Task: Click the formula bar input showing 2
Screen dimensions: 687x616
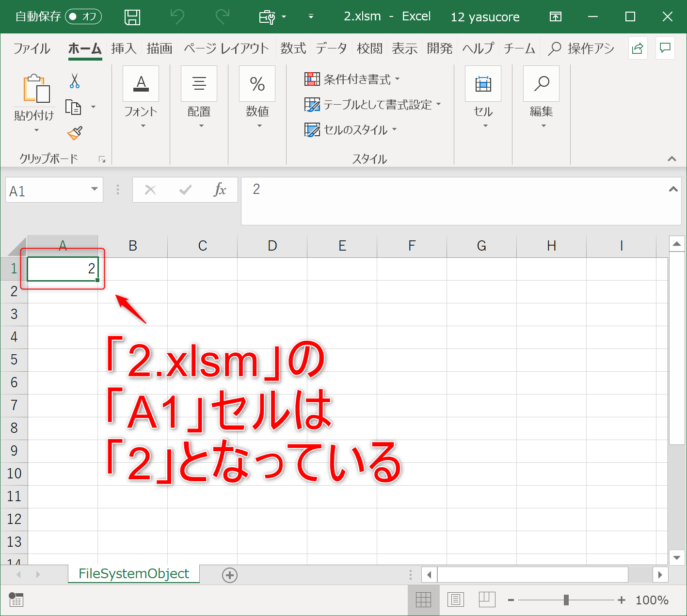Action: [453, 201]
